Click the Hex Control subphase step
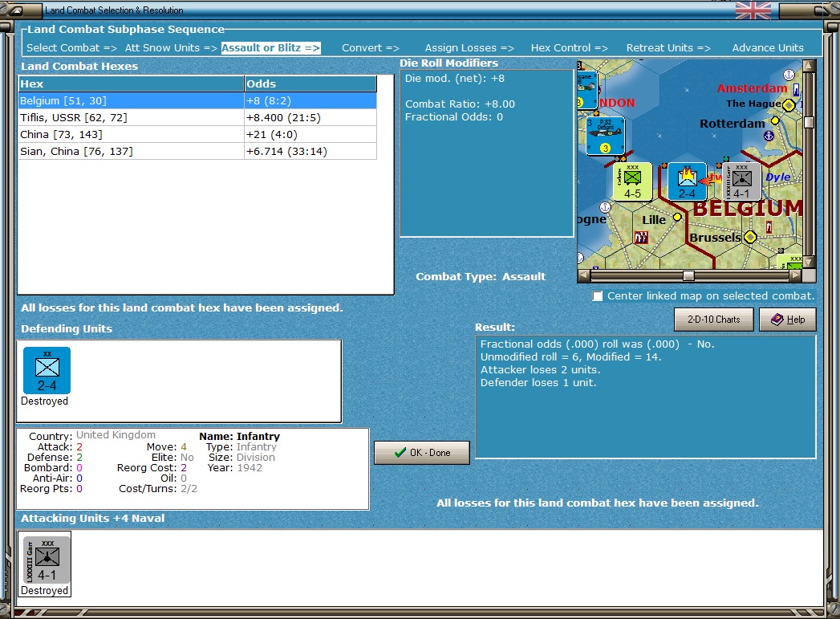The width and height of the screenshot is (840, 619). coord(570,47)
